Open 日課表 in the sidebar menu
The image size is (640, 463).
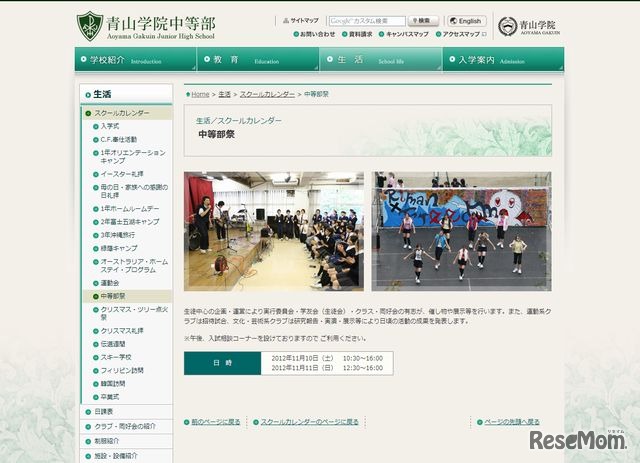126,412
